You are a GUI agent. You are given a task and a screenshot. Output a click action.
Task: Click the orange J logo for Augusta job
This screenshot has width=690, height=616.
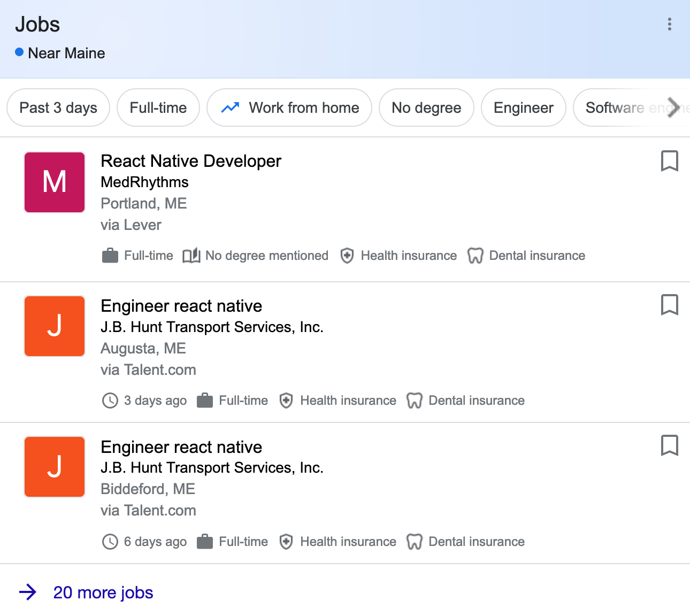click(55, 326)
